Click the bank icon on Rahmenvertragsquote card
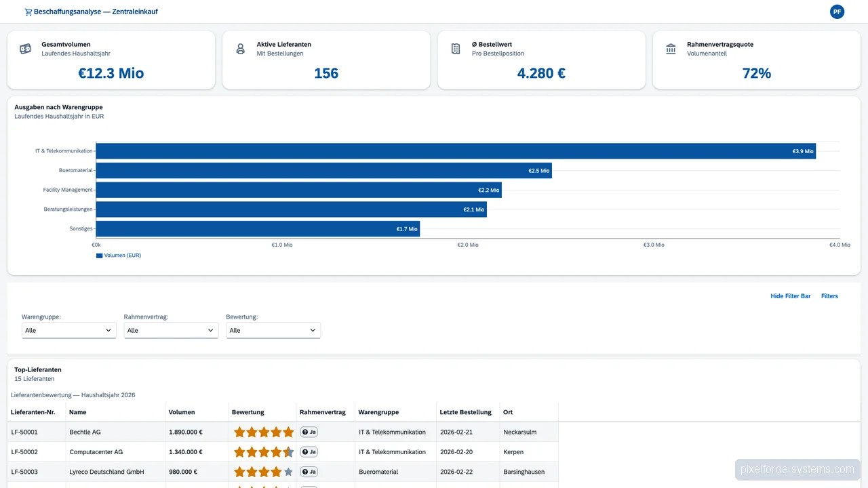This screenshot has height=488, width=868. coord(671,48)
